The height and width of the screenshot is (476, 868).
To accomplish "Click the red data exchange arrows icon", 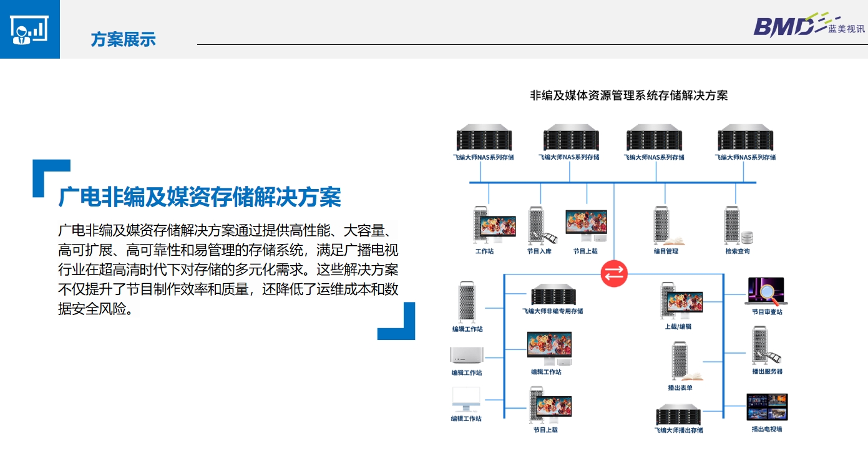I will tap(613, 273).
